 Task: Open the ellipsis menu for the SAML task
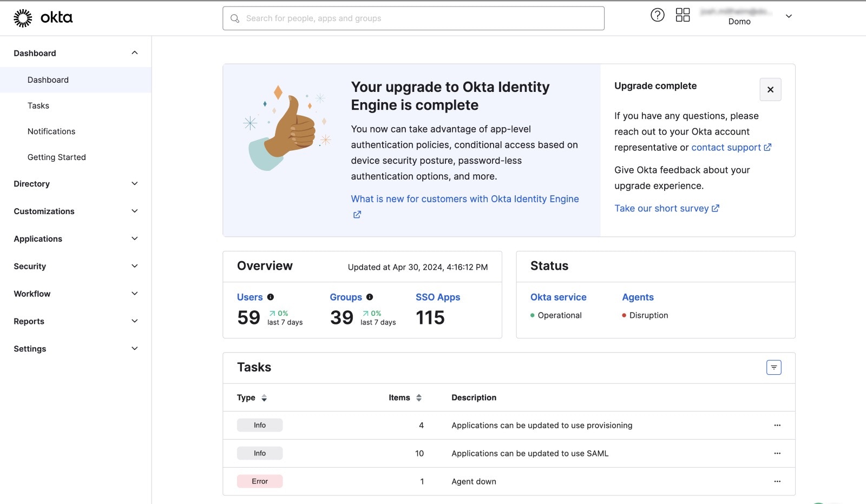coord(778,453)
